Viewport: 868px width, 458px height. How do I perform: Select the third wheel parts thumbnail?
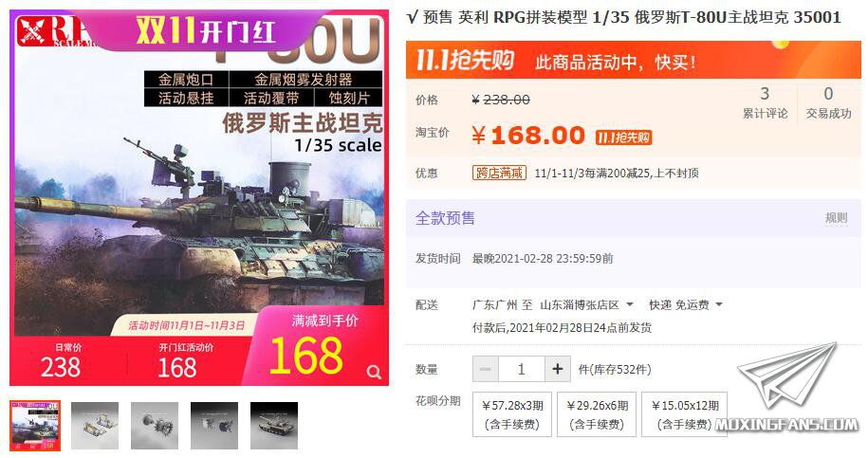[155, 426]
